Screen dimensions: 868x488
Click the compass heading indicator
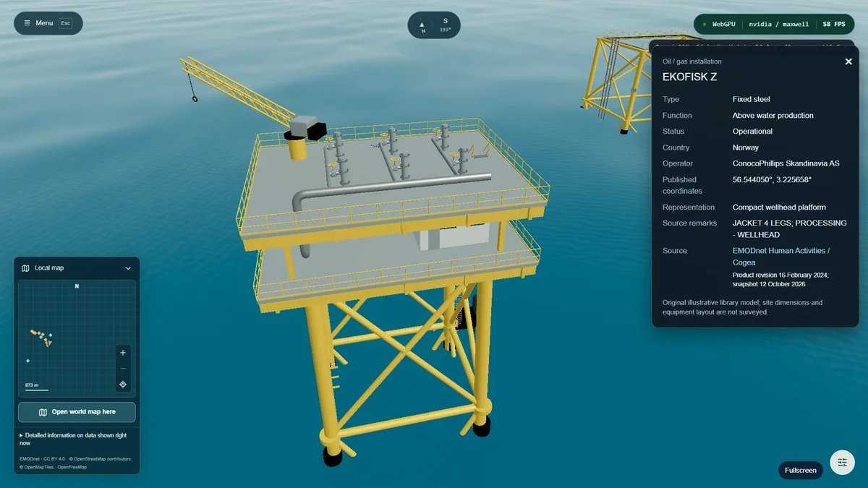(434, 25)
